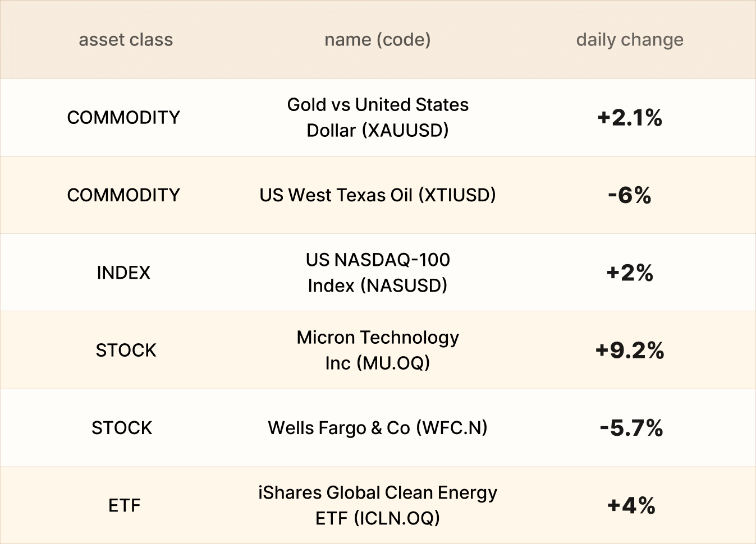Viewport: 756px width, 544px height.
Task: Select the INDEX asset class cell
Action: (123, 273)
